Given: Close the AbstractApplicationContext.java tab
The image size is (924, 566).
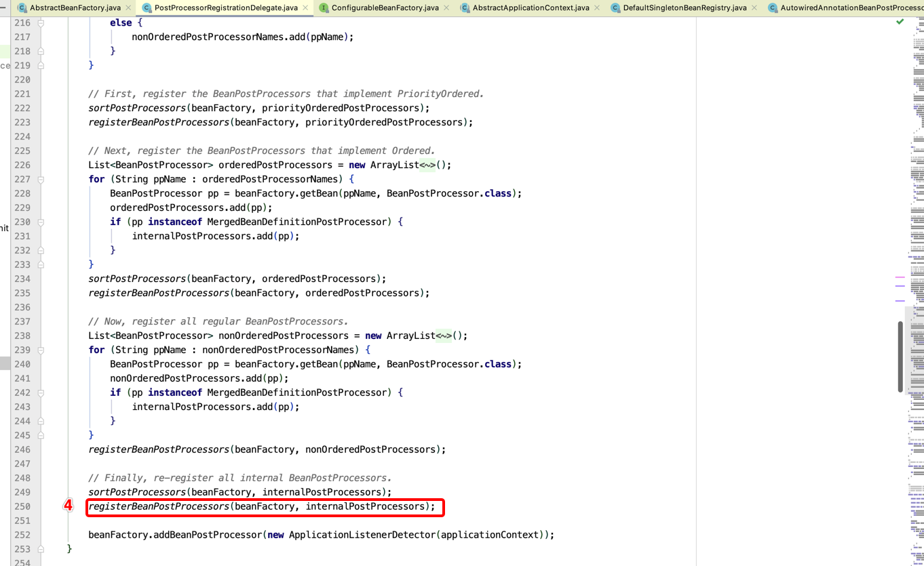Looking at the screenshot, I should coord(597,7).
